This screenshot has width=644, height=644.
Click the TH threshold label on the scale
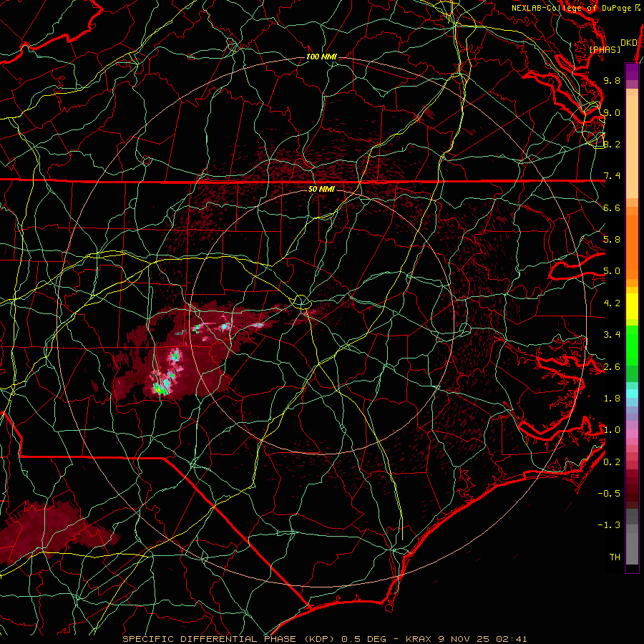pos(615,557)
